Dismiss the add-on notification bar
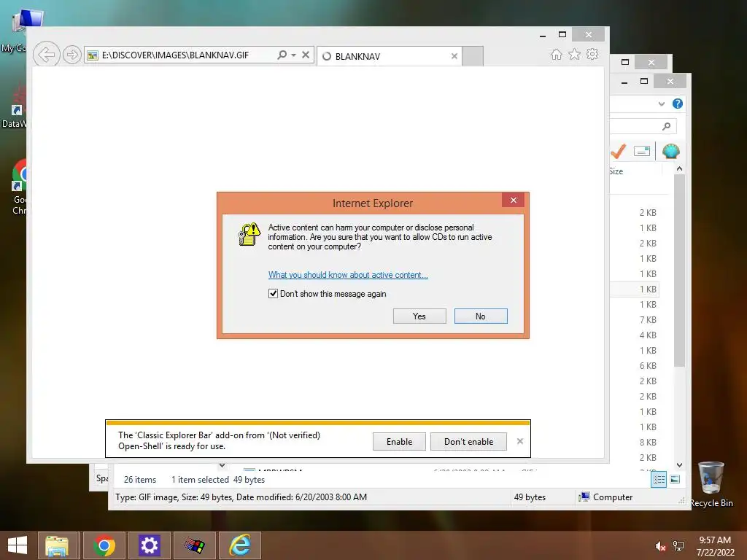Screen dimensions: 747x560 (x=519, y=441)
